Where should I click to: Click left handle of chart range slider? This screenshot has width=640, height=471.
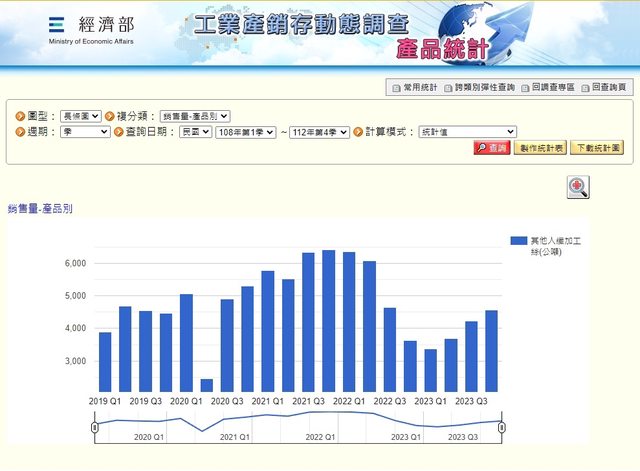point(95,427)
